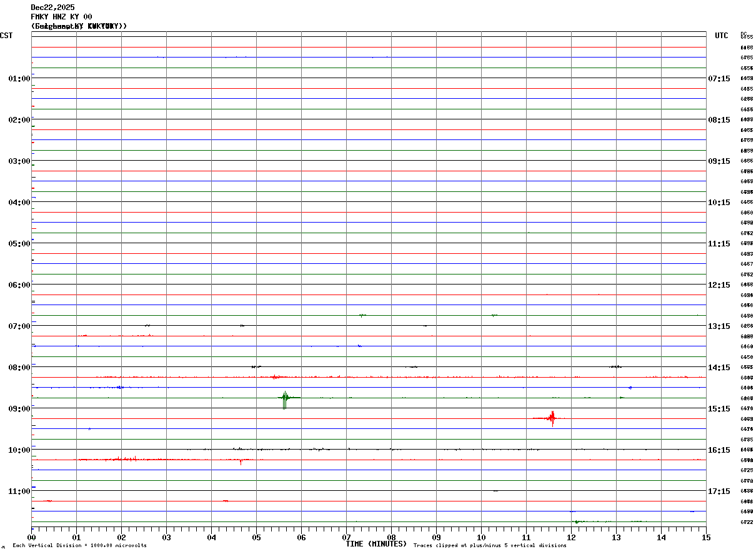Click the 06:00 CST time label
The image size is (756, 554).
pyautogui.click(x=19, y=285)
